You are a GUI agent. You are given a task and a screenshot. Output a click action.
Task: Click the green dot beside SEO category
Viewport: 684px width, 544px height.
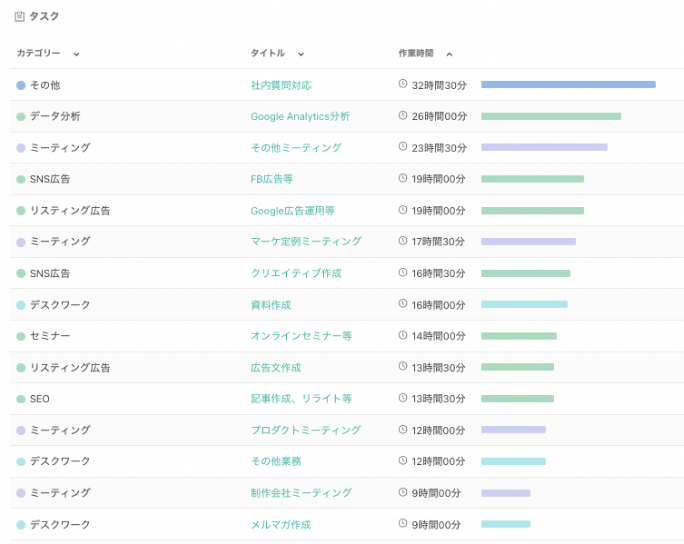[21, 399]
